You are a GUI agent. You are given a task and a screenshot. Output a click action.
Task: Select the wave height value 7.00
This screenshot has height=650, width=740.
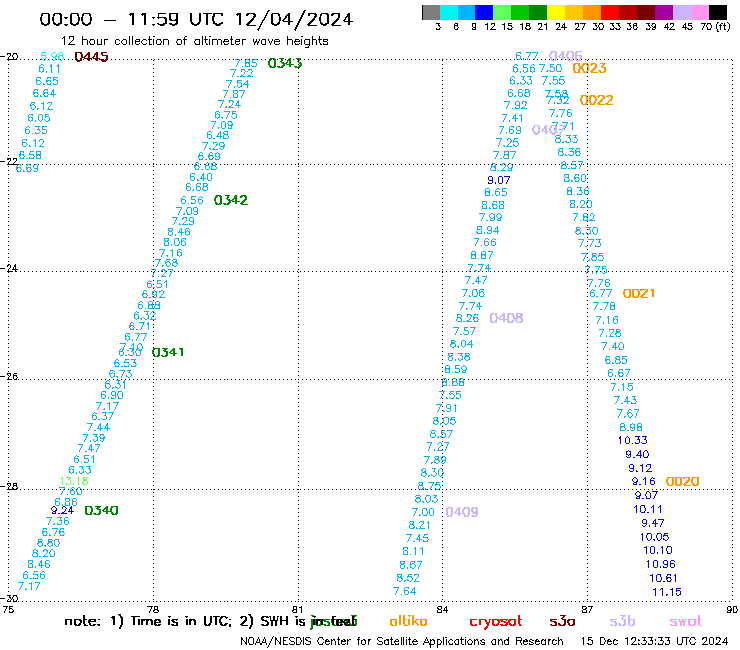[x=423, y=512]
